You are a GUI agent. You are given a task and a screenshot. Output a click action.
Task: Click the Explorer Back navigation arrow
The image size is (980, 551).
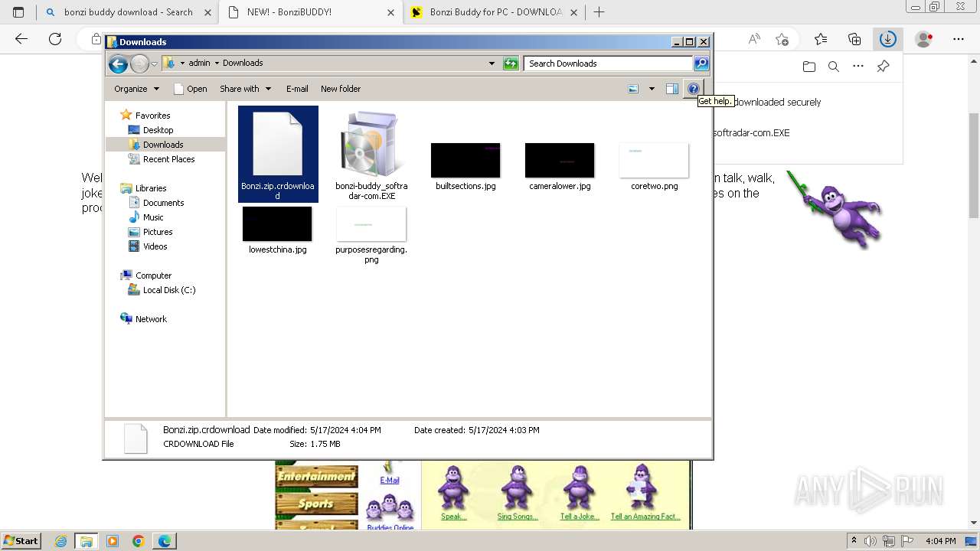(x=118, y=64)
